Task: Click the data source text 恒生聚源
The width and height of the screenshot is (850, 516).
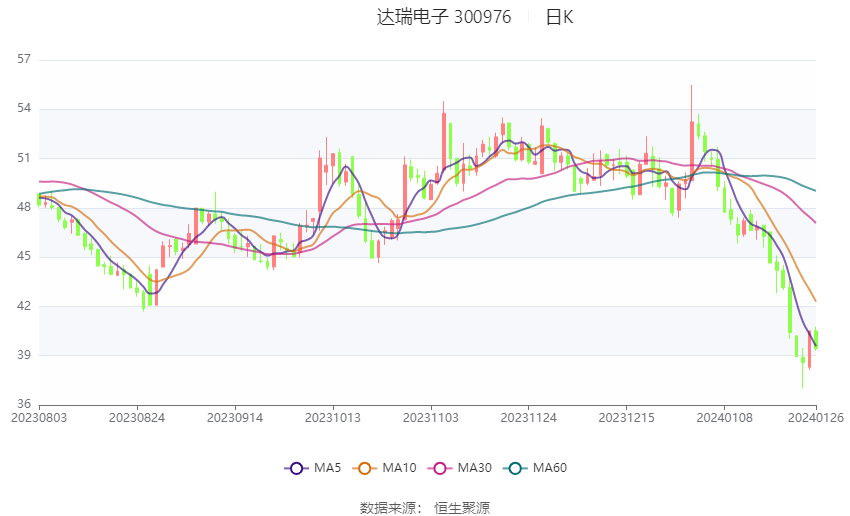Action: tap(462, 508)
